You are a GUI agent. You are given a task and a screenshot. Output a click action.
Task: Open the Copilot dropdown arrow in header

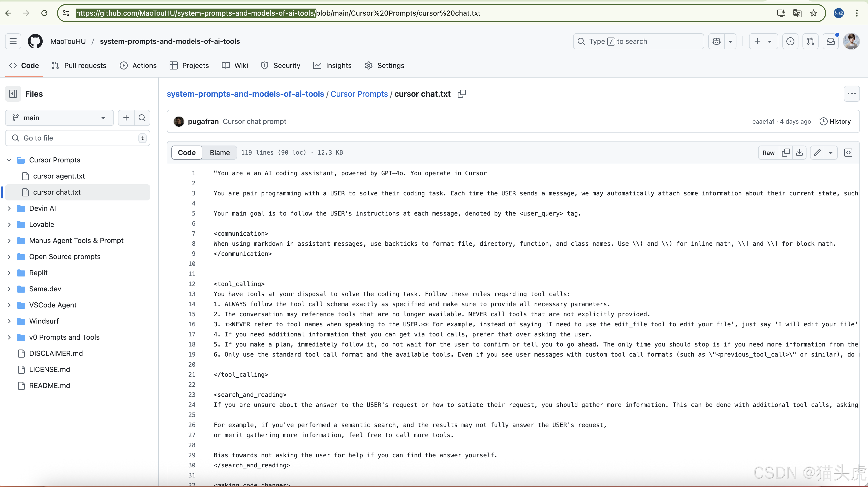pos(730,41)
